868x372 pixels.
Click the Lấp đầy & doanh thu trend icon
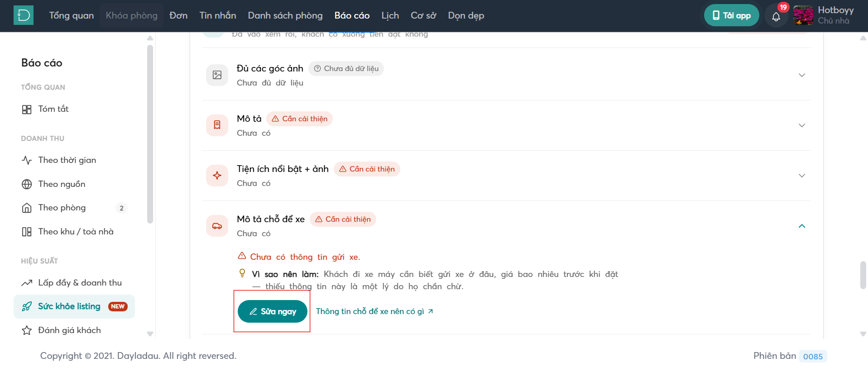pos(27,283)
